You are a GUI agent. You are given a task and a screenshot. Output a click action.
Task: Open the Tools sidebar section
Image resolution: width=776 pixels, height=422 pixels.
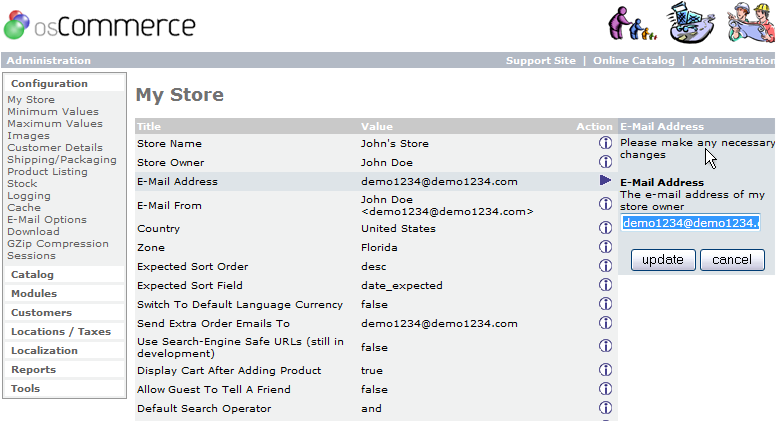[x=26, y=388]
